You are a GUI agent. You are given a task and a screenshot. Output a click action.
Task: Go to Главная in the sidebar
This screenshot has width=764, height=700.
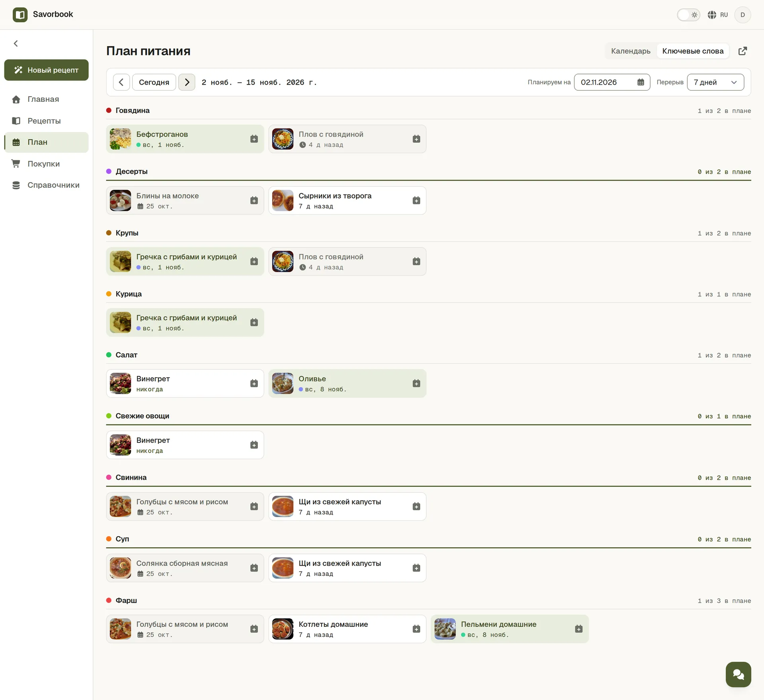[x=47, y=99]
